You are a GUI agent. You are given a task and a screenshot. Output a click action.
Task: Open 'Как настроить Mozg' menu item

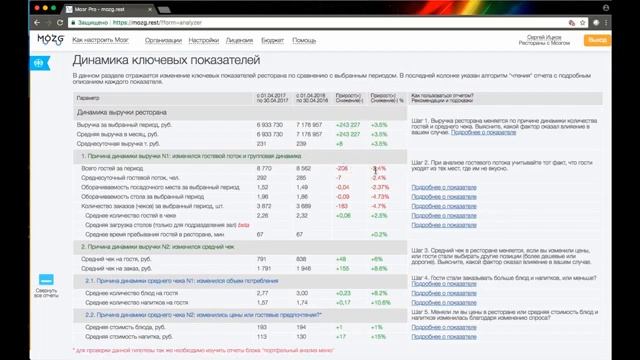(x=100, y=40)
